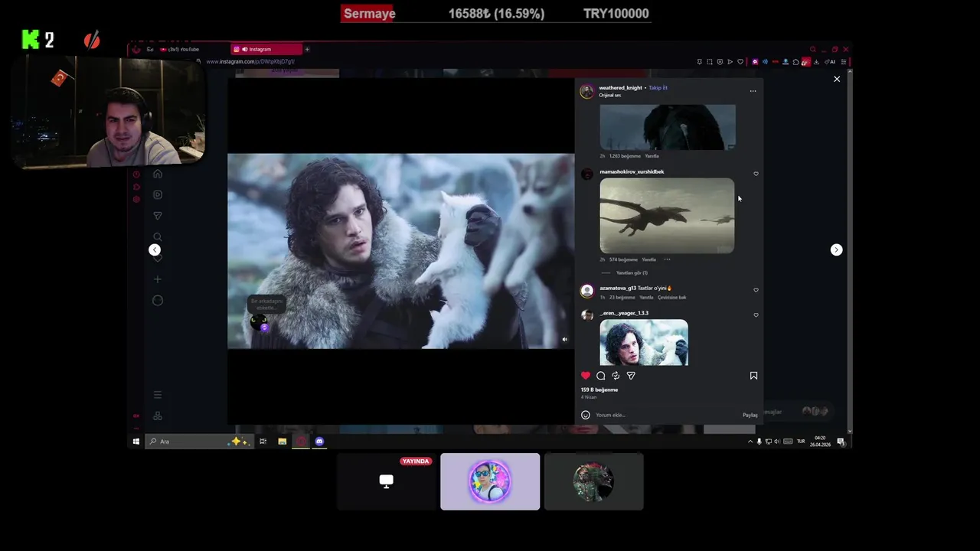The width and height of the screenshot is (980, 551).
Task: Open the Instagram create plus icon
Action: tap(158, 279)
